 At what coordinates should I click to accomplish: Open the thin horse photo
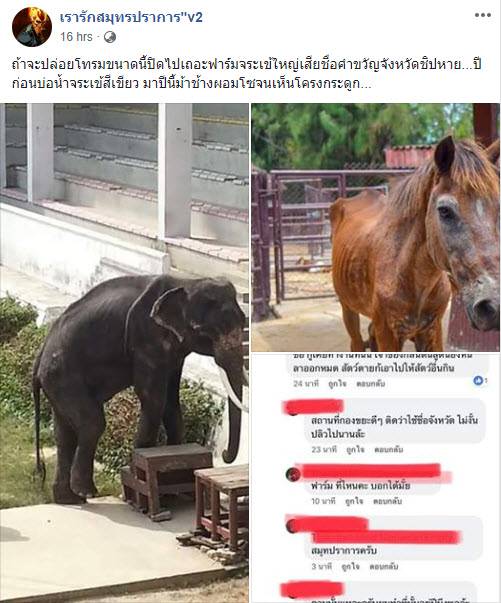click(x=376, y=227)
